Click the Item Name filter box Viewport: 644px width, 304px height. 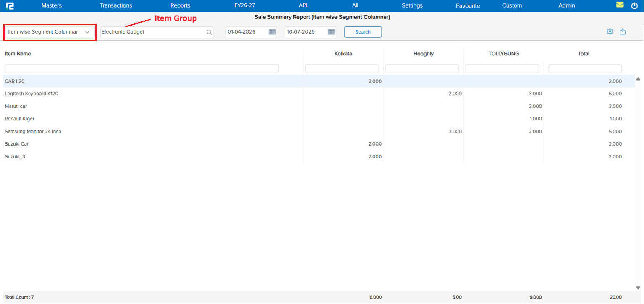142,68
